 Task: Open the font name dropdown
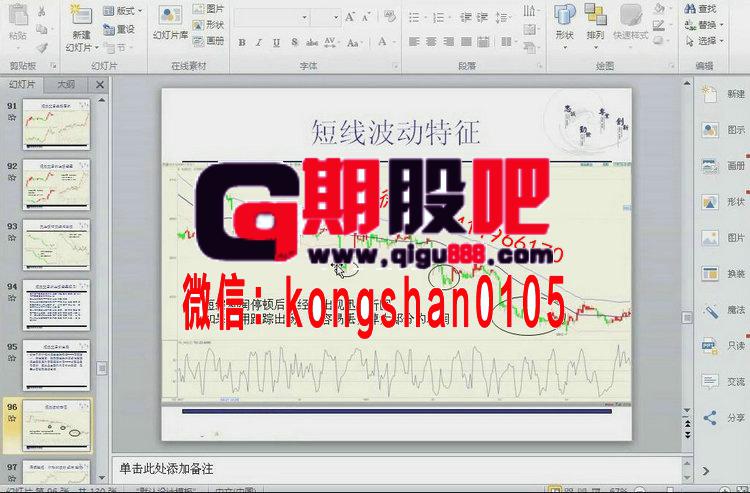point(304,18)
